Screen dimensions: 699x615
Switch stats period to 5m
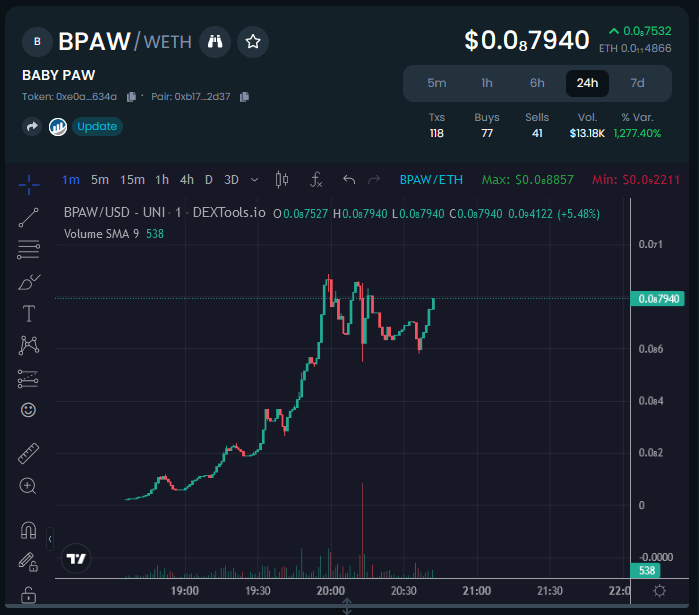tap(436, 83)
